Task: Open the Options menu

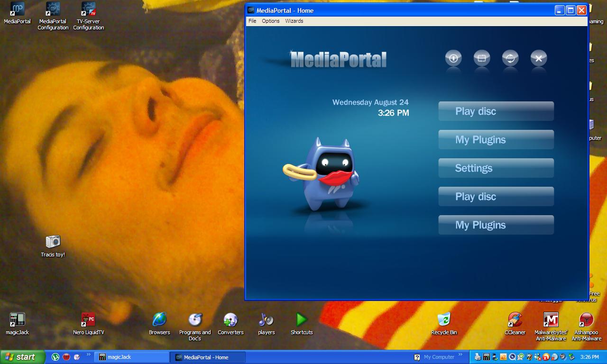Action: coord(271,21)
